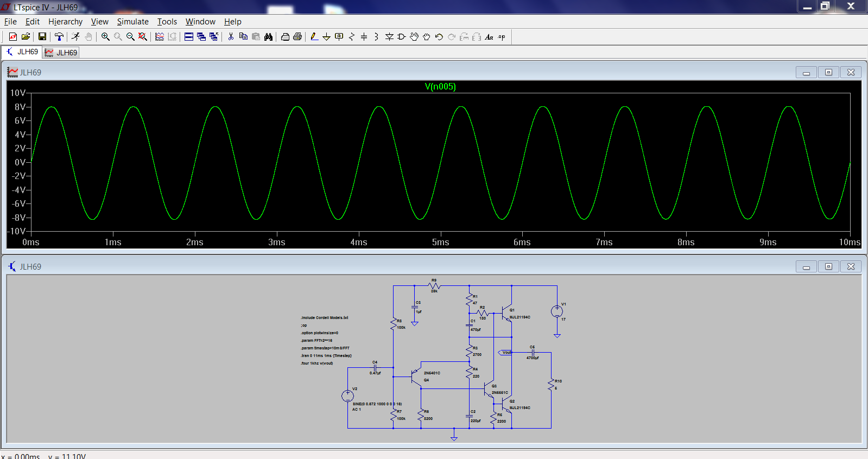Switch to the JLH69 waveform tab
This screenshot has height=459, width=868.
click(61, 53)
